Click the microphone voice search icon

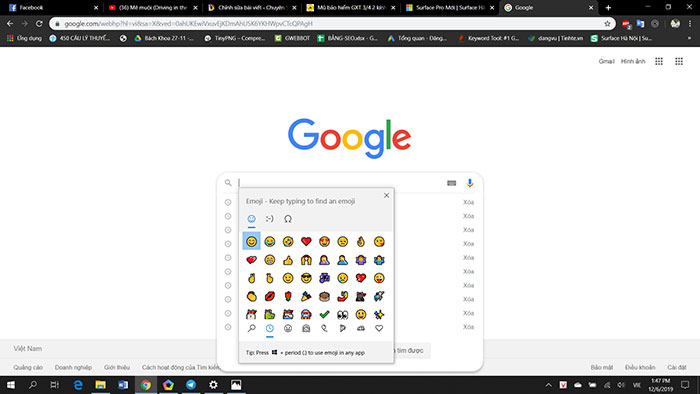click(470, 183)
